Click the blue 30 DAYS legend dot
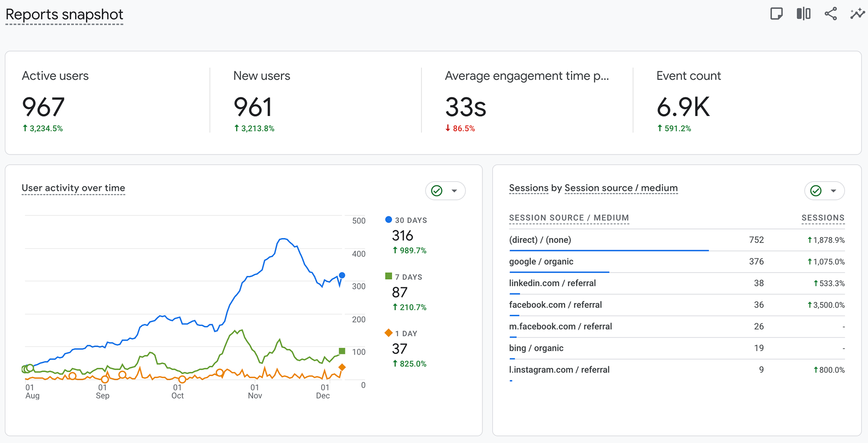Viewport: 868px width, 443px height. (x=388, y=220)
